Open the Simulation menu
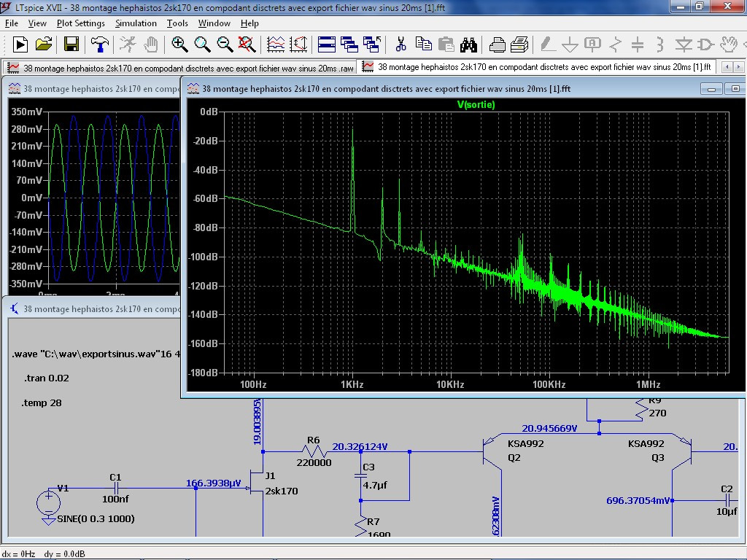The image size is (747, 560). click(136, 23)
